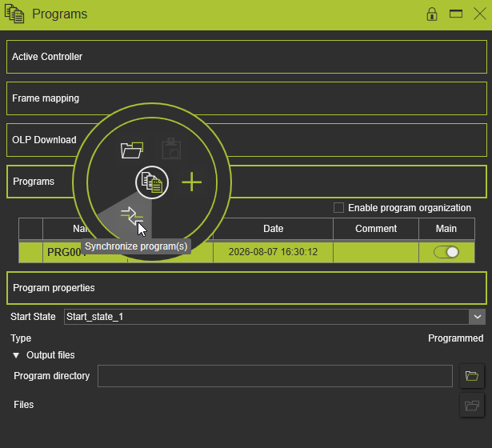
Task: Click date cell 2026-08-07 16:30:12
Action: pos(273,252)
